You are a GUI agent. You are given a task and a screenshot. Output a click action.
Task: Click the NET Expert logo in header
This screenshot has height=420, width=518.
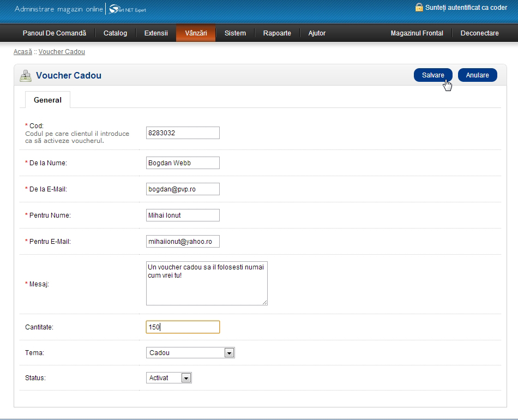click(x=128, y=9)
